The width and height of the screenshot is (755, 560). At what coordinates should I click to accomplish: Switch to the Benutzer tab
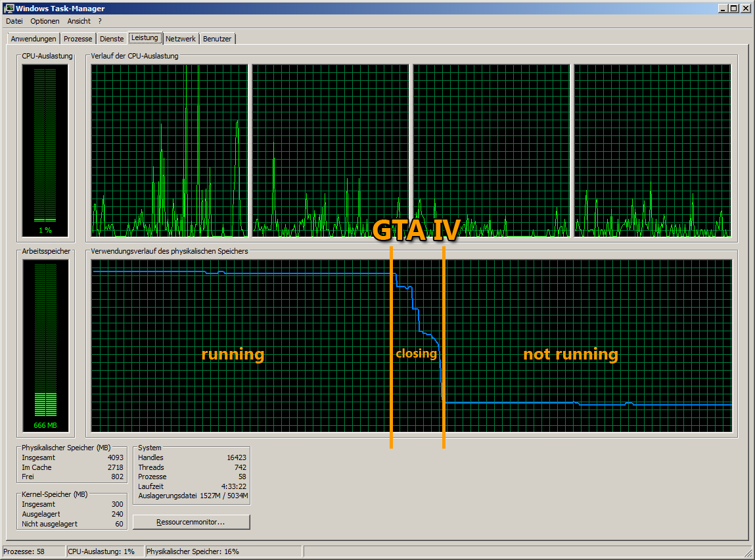[x=217, y=39]
